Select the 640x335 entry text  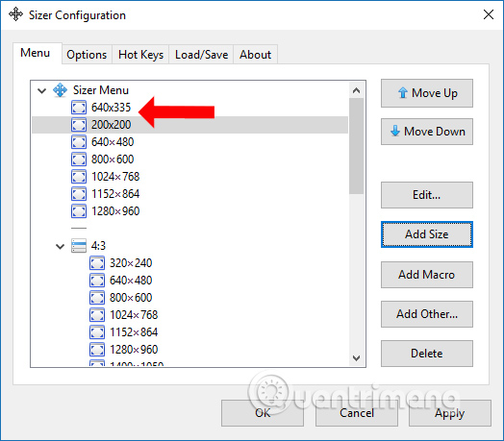(x=111, y=108)
